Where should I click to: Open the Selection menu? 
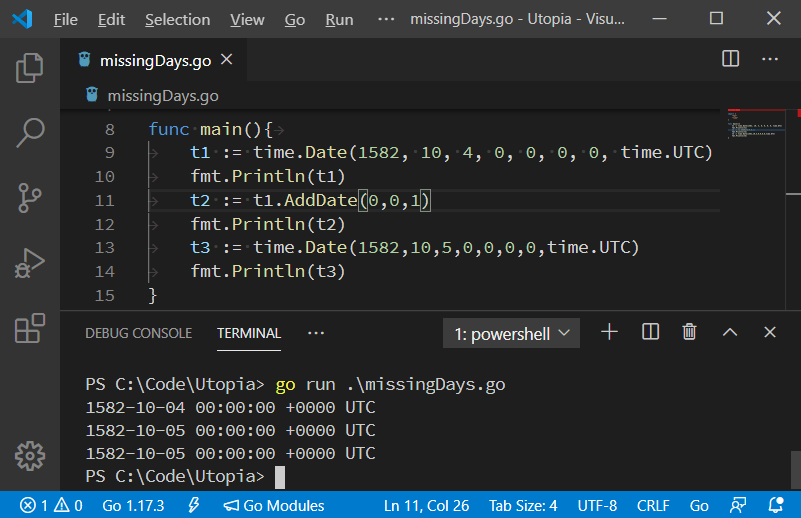[177, 19]
